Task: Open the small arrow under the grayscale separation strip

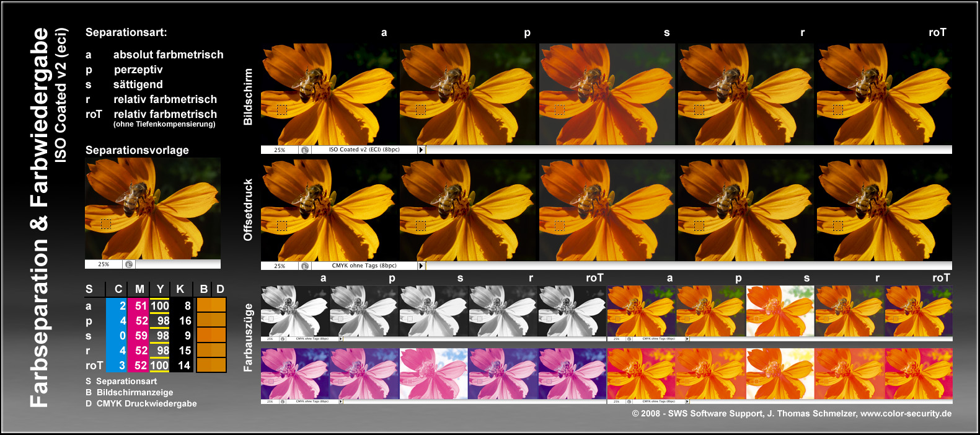Action: [x=340, y=339]
